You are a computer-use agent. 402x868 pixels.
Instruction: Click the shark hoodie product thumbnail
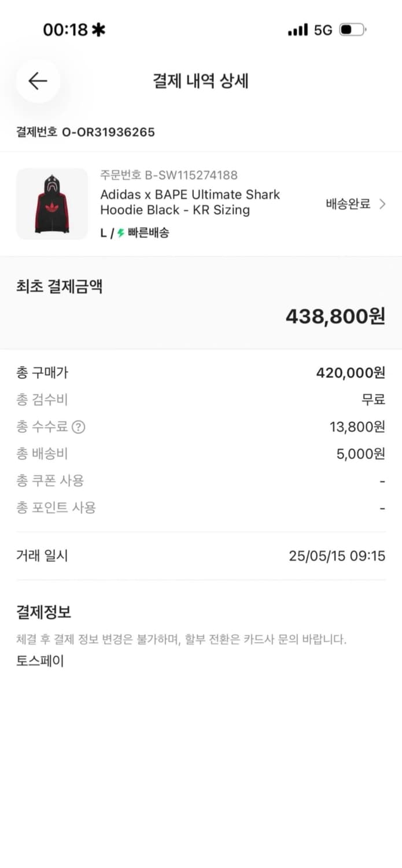(52, 204)
